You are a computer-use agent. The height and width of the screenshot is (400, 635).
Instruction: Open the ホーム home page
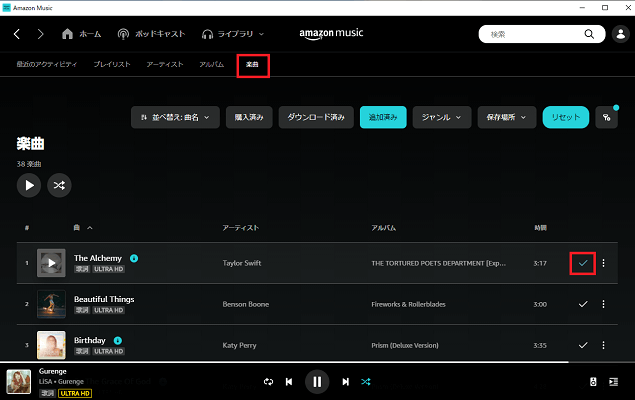click(81, 34)
